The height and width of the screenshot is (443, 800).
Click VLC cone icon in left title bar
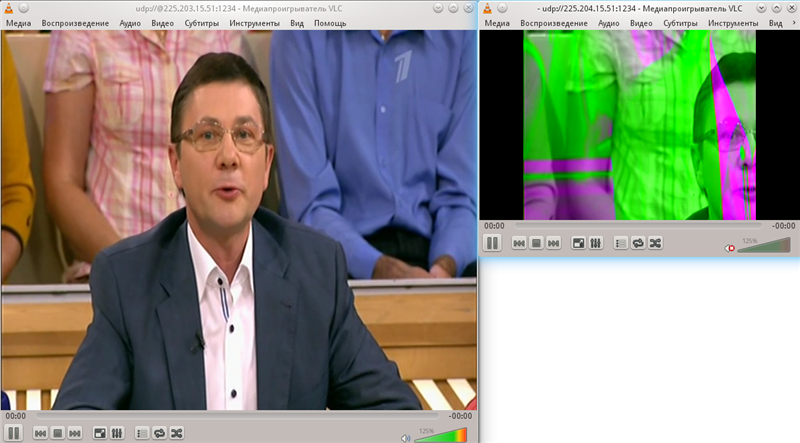pyautogui.click(x=9, y=8)
